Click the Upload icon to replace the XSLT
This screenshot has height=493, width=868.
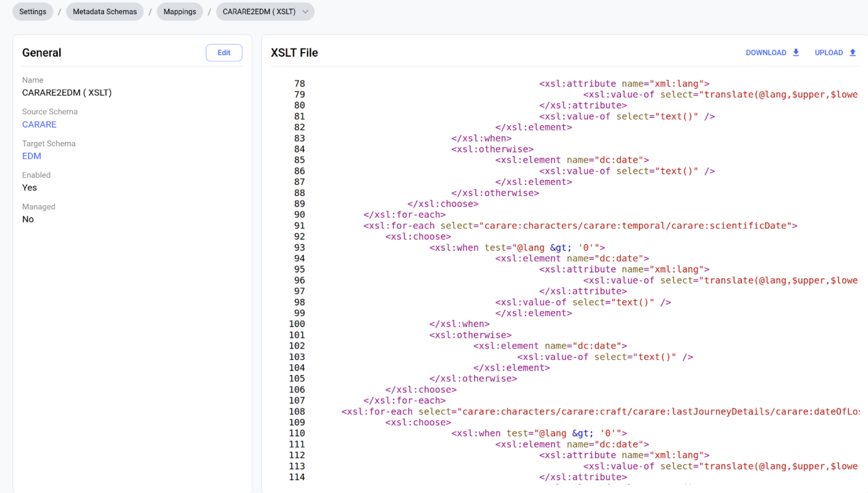(852, 52)
